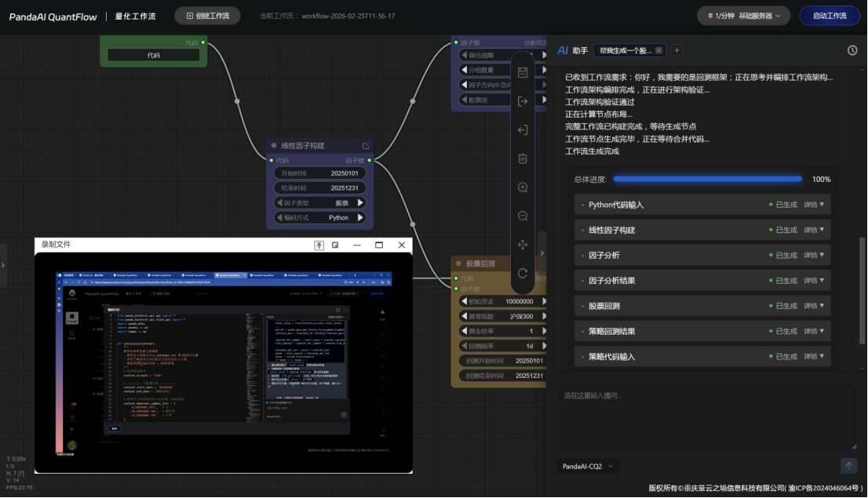Switch 因子类型 to previous option with left arrow

point(279,203)
